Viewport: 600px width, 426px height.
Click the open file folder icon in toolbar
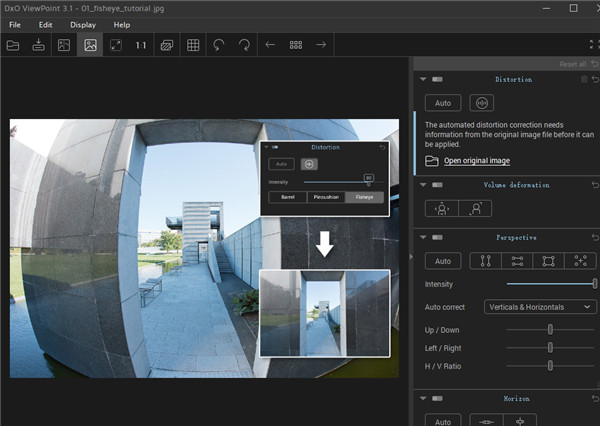13,45
